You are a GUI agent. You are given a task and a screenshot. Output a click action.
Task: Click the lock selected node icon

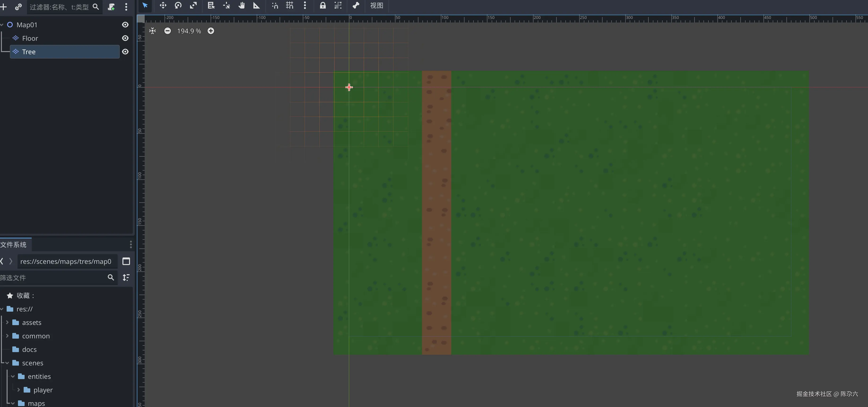click(322, 5)
